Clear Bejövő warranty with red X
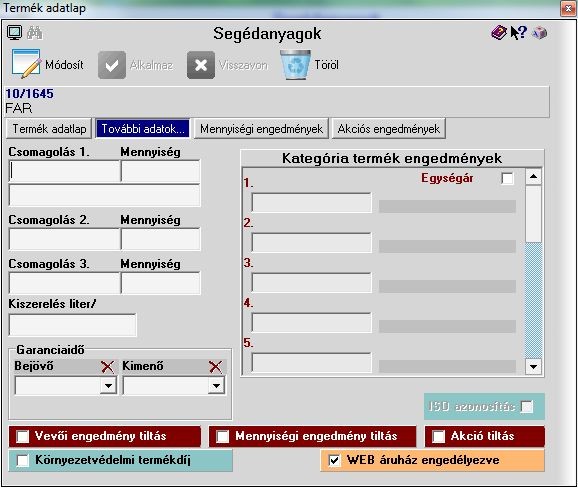The image size is (578, 488). pos(107,366)
